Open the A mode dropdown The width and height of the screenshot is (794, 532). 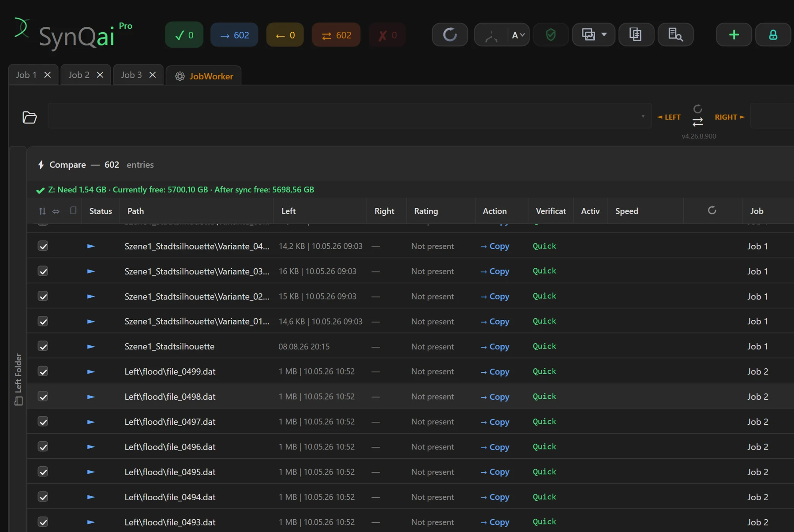pos(518,35)
